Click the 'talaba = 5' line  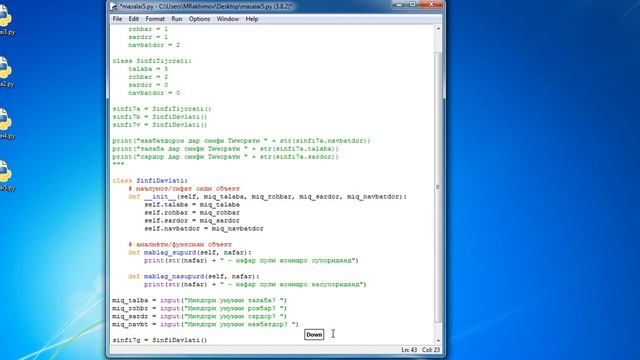(148, 69)
